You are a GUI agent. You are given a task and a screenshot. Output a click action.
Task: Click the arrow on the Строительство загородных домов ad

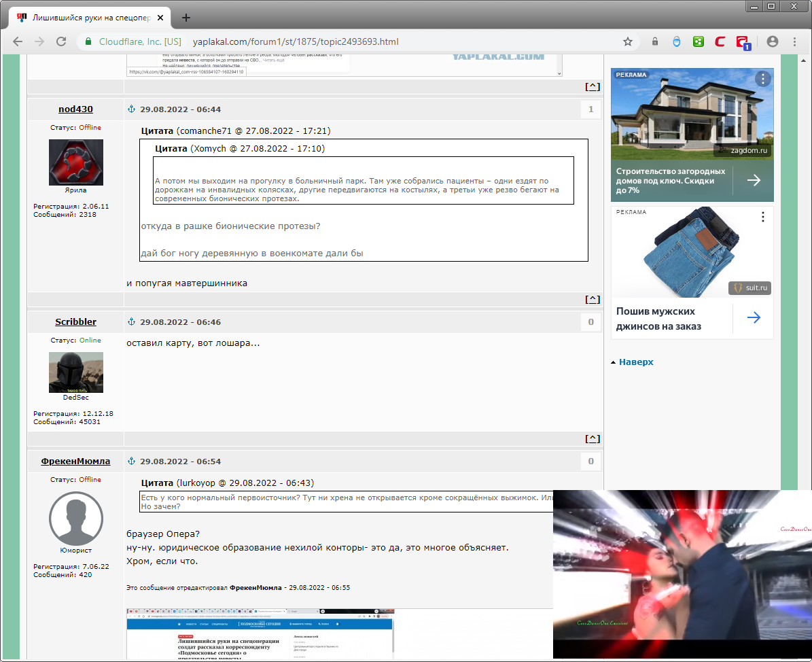pos(754,179)
